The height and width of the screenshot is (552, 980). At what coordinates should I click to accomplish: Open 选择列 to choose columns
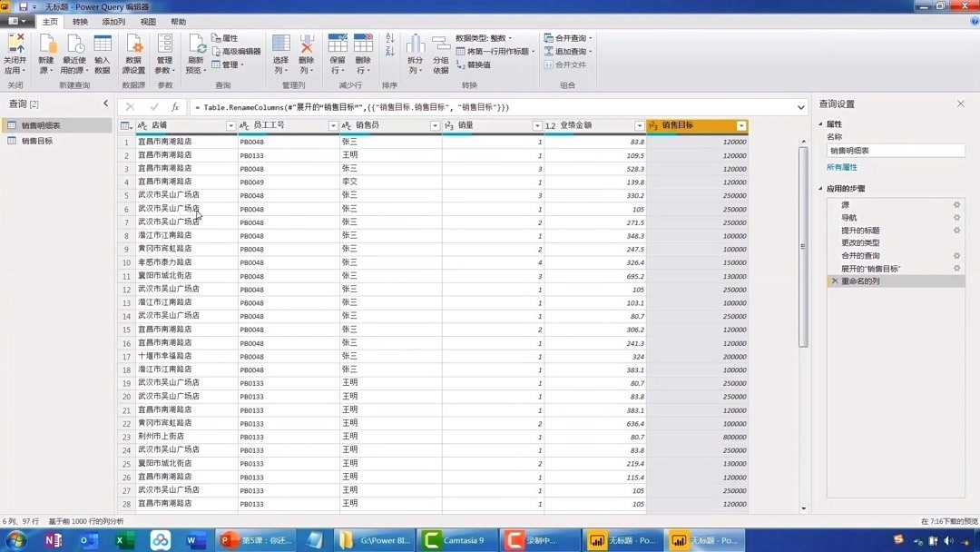coord(279,53)
